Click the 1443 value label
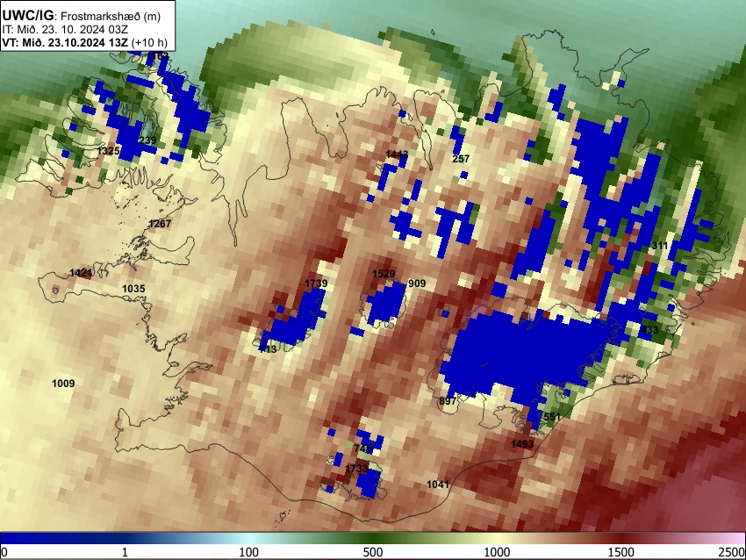Viewport: 746px width, 560px height. click(x=397, y=154)
